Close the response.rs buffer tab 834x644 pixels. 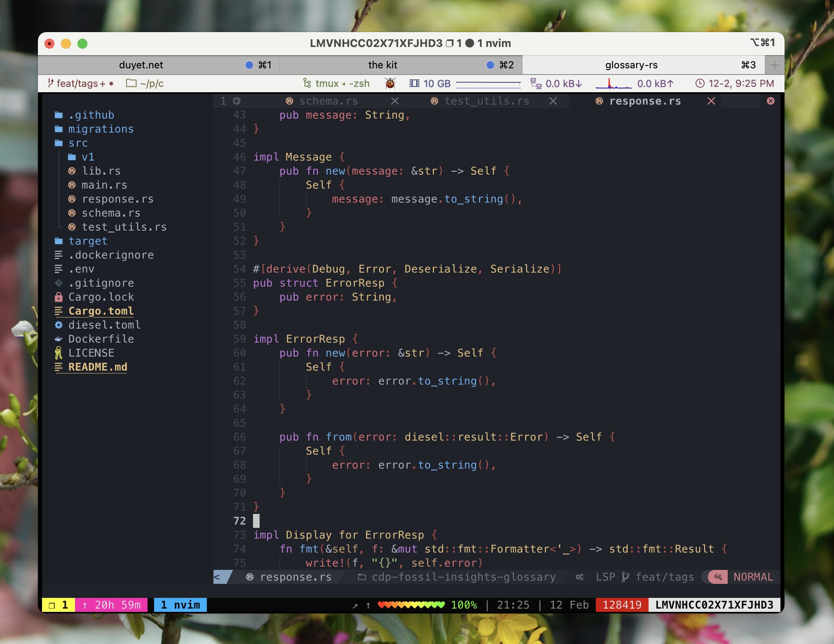point(711,101)
